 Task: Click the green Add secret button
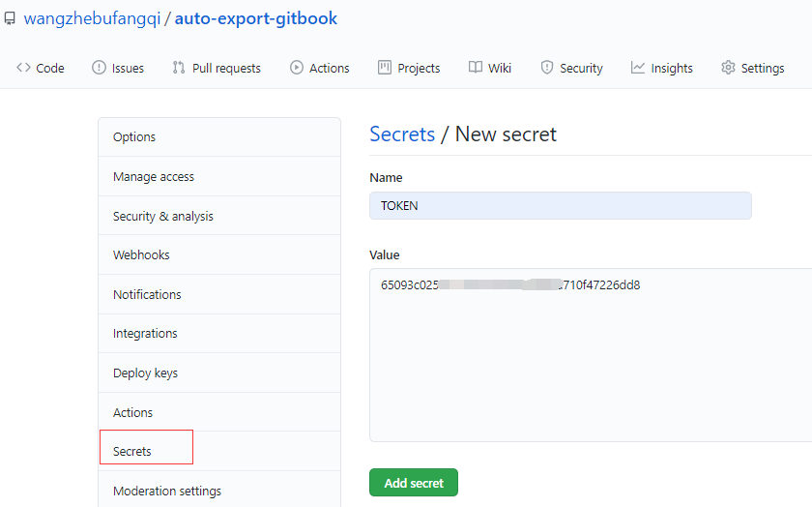414,483
